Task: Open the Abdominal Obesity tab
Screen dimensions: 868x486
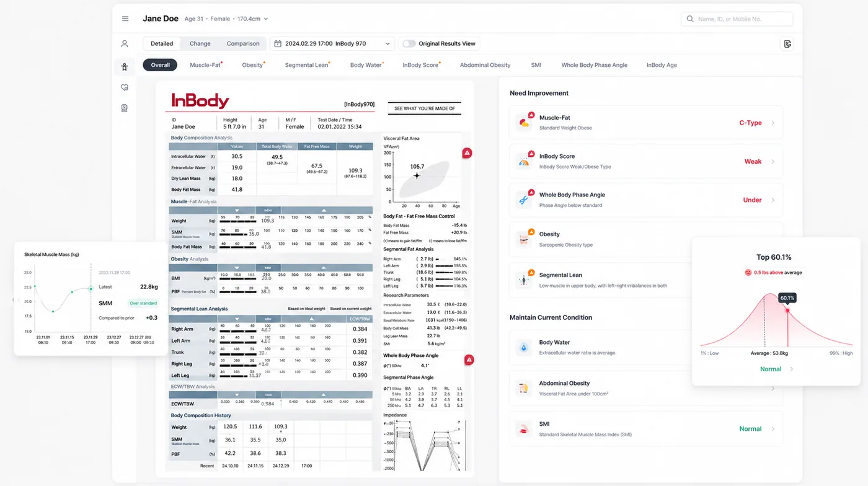Action: (485, 65)
